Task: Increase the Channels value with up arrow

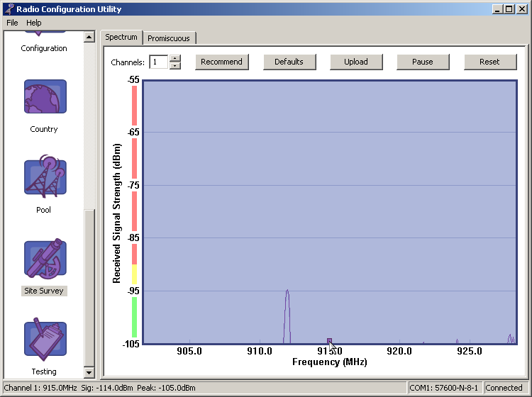Action: coord(175,58)
